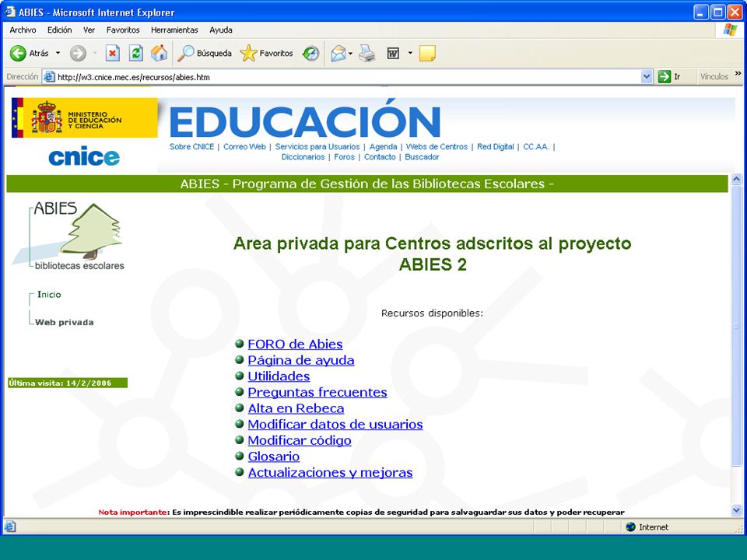The height and width of the screenshot is (560, 747).
Task: Expand the Edit with Word dropdown arrow
Action: (x=410, y=53)
